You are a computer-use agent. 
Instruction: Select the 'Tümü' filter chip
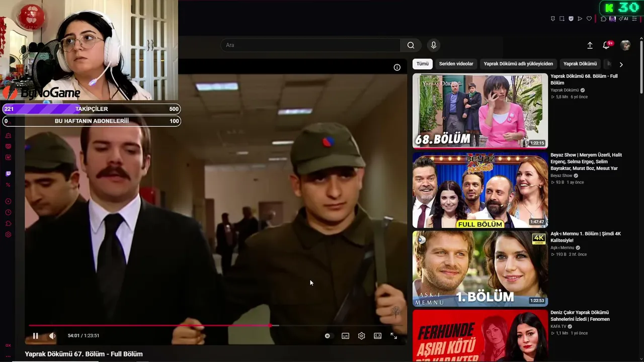click(423, 64)
